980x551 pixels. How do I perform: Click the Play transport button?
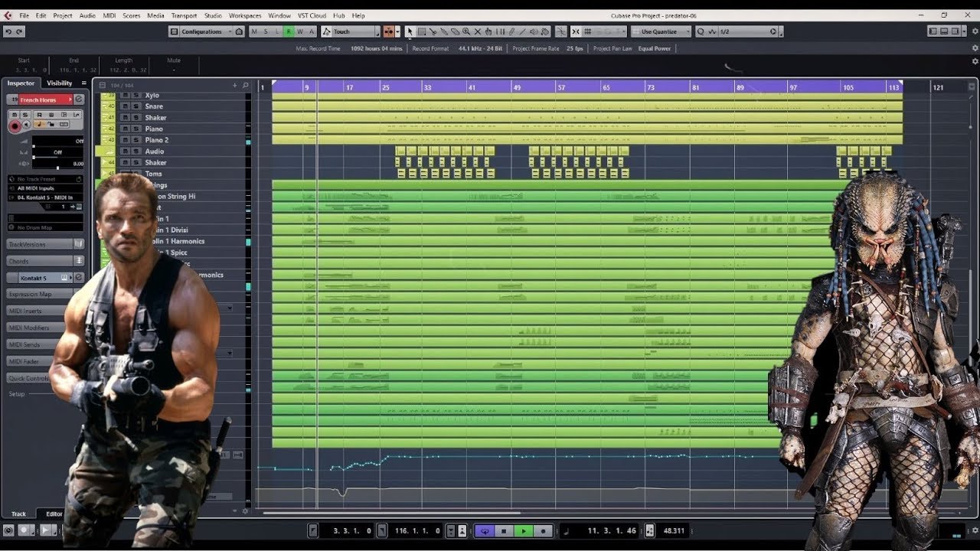[x=524, y=530]
